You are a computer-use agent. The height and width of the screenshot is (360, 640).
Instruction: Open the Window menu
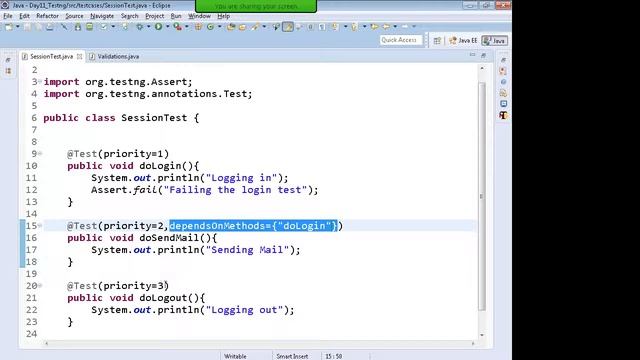(x=199, y=16)
